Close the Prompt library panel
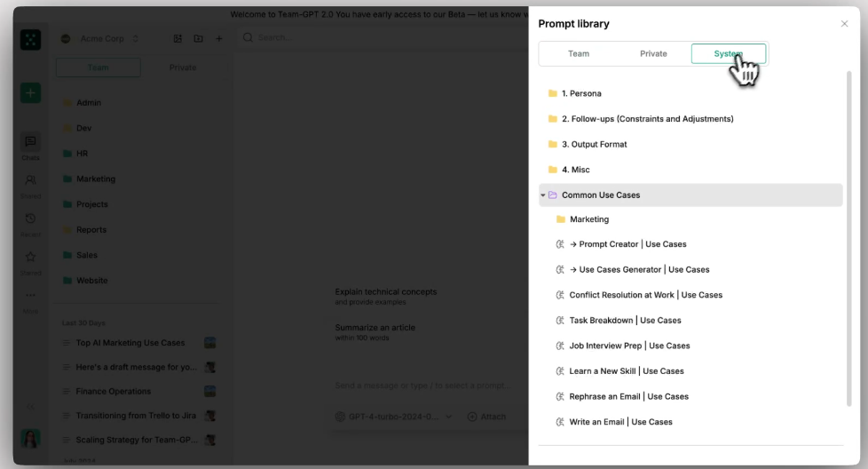Viewport: 868px width, 469px height. tap(844, 24)
